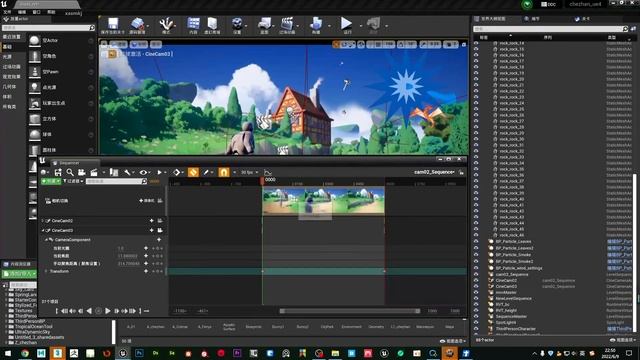
Task: Click Sequencer create camera icon
Action: (82, 172)
